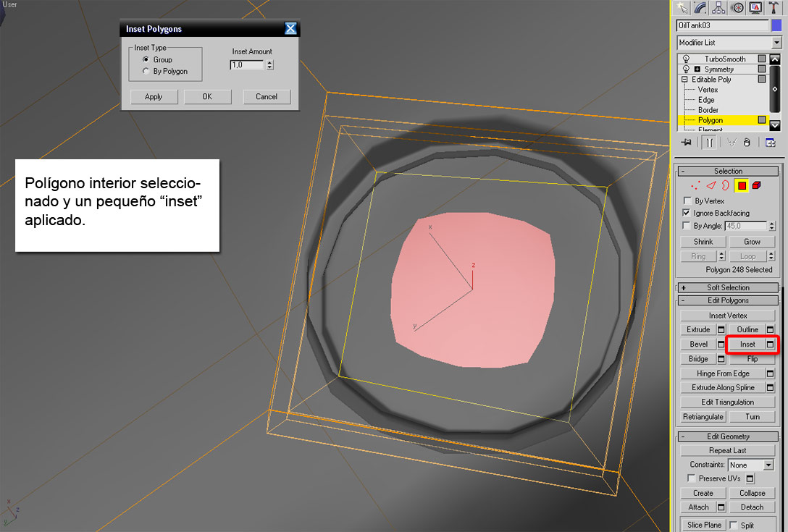Viewport: 788px width, 532px height.
Task: Enable Preserve UVs checkbox
Action: coord(692,478)
